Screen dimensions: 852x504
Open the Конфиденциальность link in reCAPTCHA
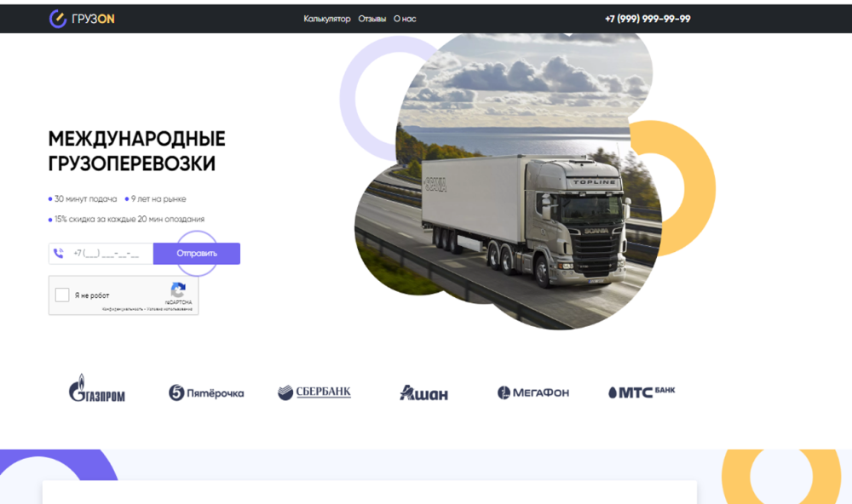click(x=122, y=309)
